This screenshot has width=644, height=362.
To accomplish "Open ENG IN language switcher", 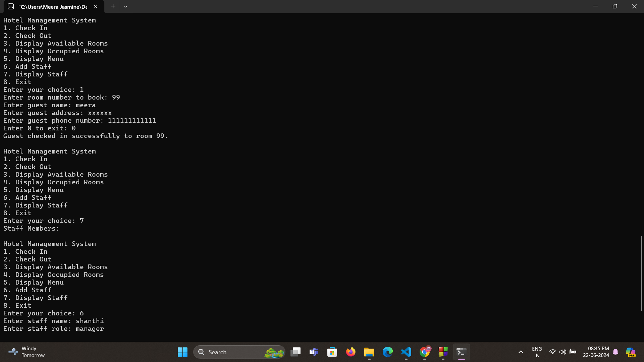I will pyautogui.click(x=537, y=352).
